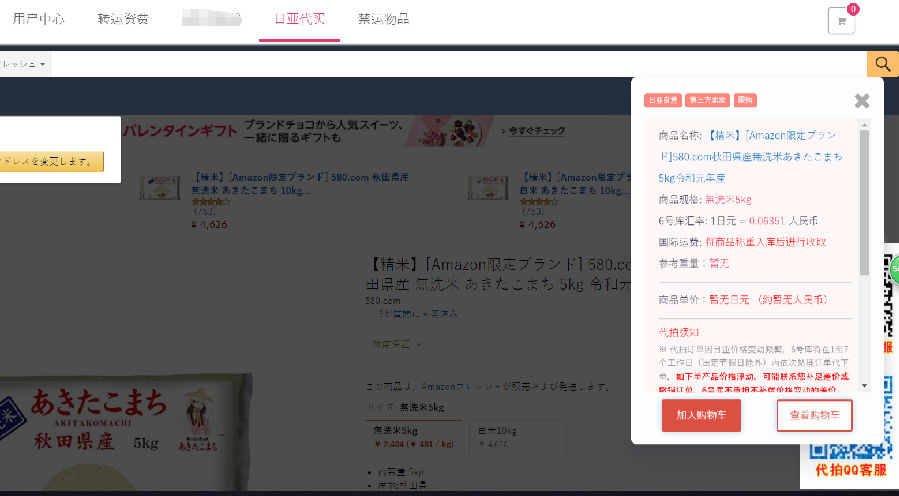Viewport: 899px width, 496px height.
Task: Click the star rating of first product
Action: (x=210, y=202)
